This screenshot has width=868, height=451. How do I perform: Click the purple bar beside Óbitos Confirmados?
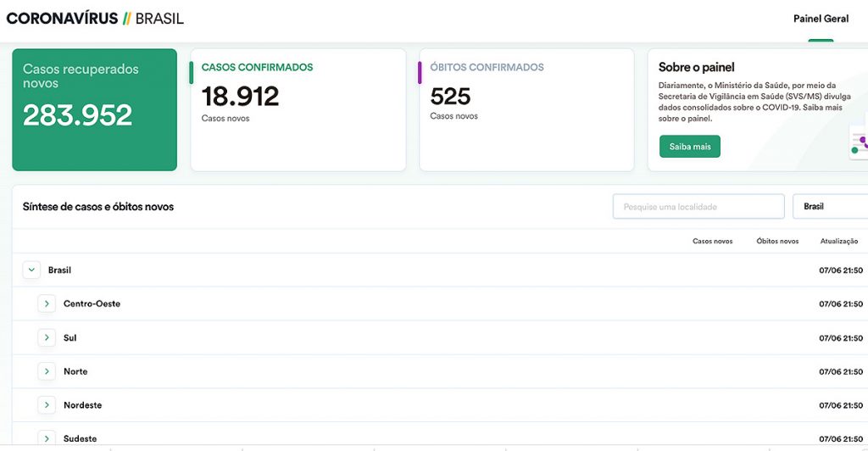coord(420,73)
